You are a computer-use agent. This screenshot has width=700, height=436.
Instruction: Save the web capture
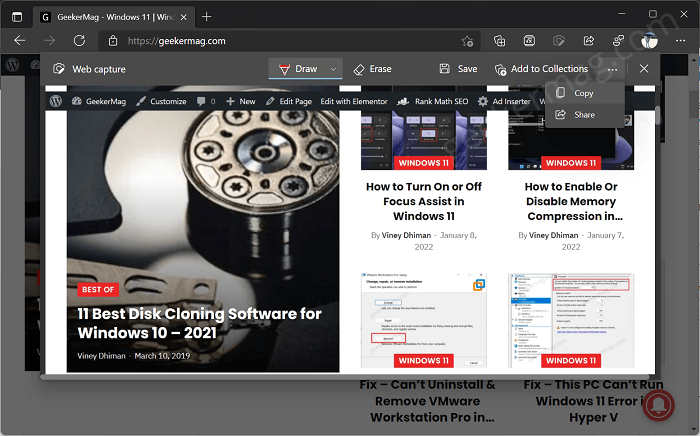(x=458, y=69)
